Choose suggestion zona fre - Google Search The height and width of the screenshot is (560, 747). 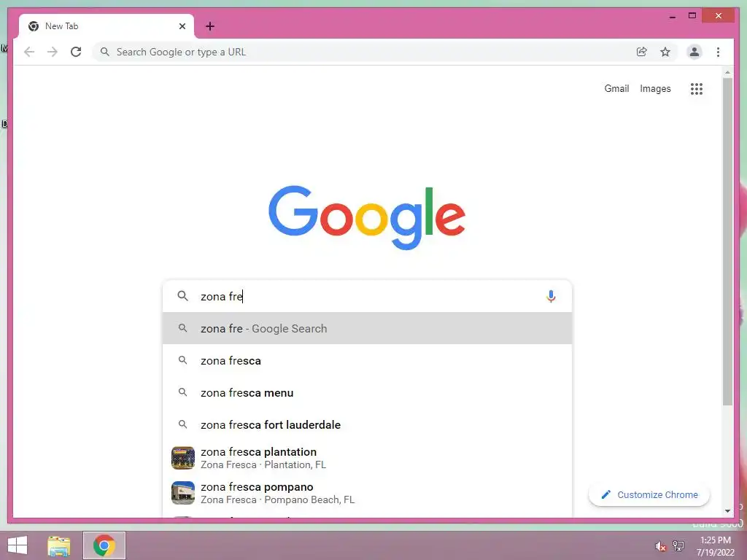(367, 329)
